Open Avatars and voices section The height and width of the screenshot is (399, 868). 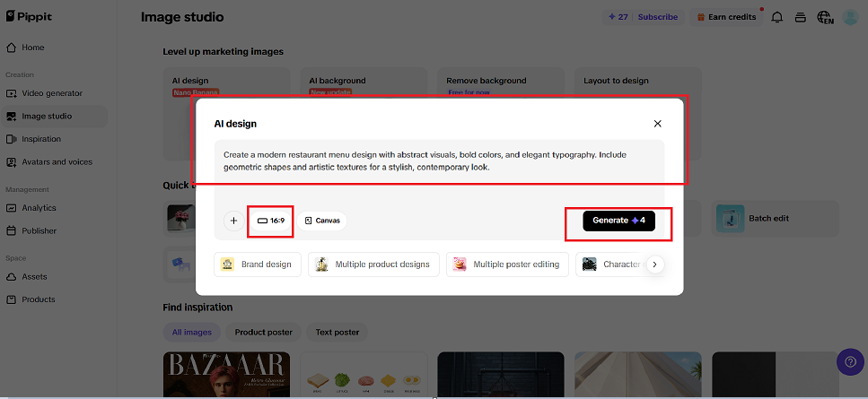[54, 162]
